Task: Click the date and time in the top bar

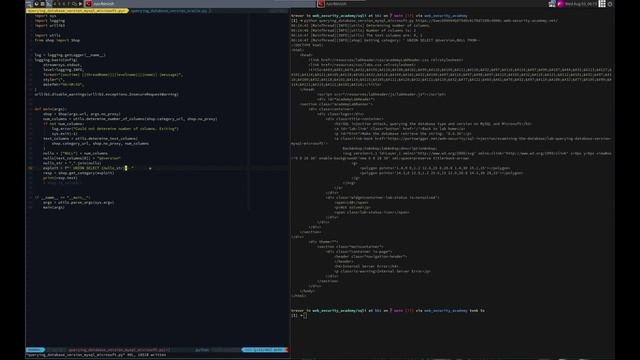Action: coord(581,4)
